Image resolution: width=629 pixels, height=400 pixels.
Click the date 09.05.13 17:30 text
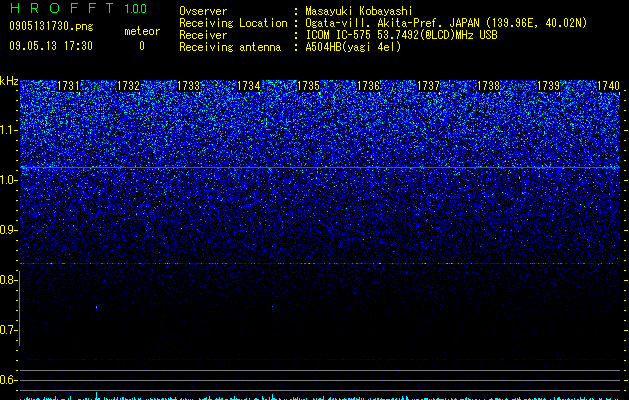[51, 46]
